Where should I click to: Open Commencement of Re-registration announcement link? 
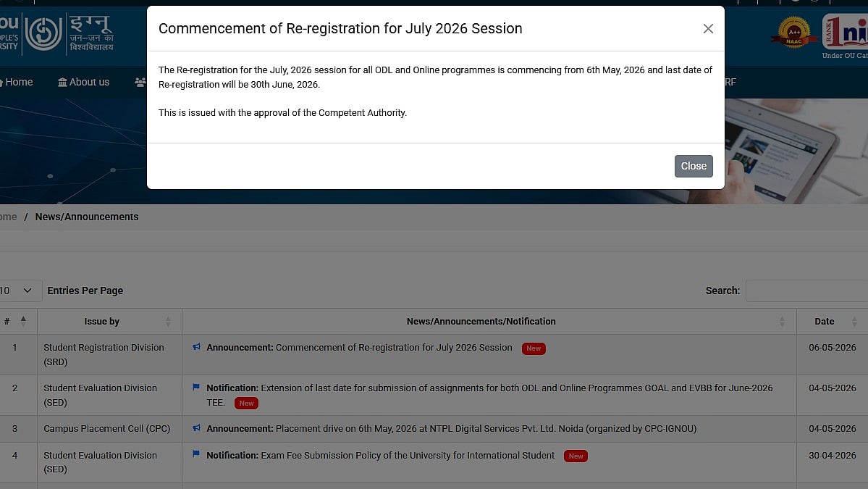[x=359, y=347]
